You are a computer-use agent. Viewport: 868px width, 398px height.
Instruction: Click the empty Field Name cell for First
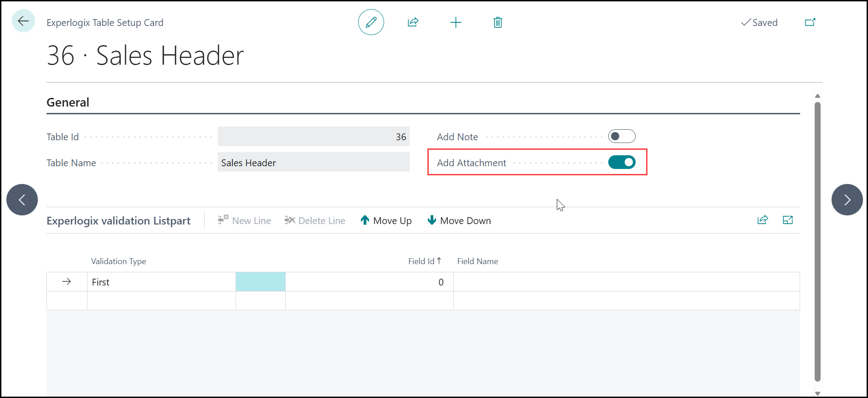tap(627, 282)
